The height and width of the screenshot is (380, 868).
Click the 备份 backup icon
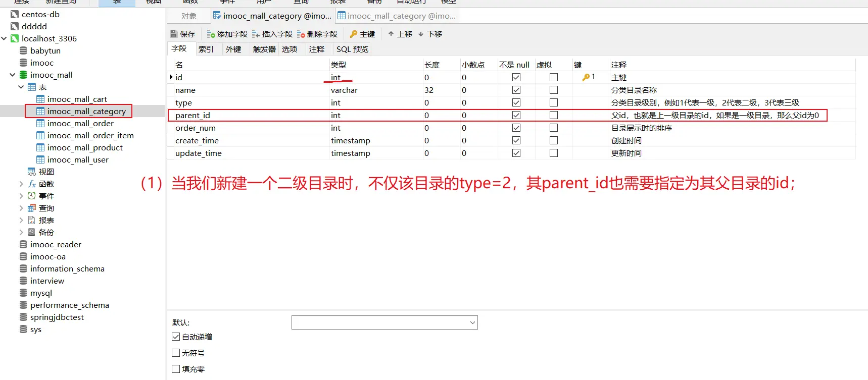[x=32, y=232]
